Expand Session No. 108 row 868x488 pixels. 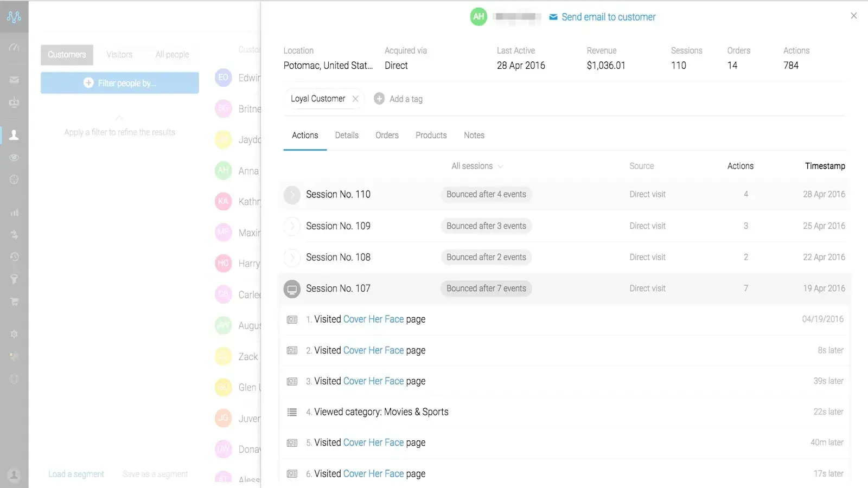click(x=292, y=258)
